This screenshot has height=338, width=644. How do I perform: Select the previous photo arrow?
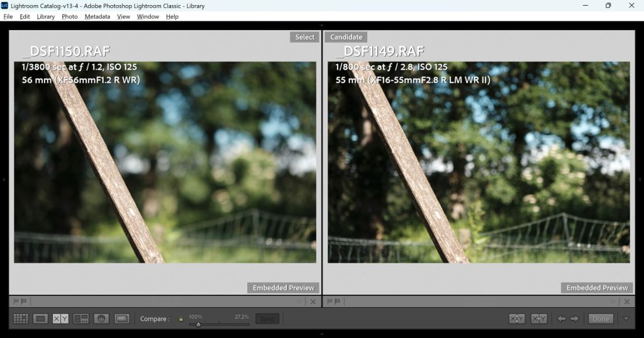click(562, 319)
